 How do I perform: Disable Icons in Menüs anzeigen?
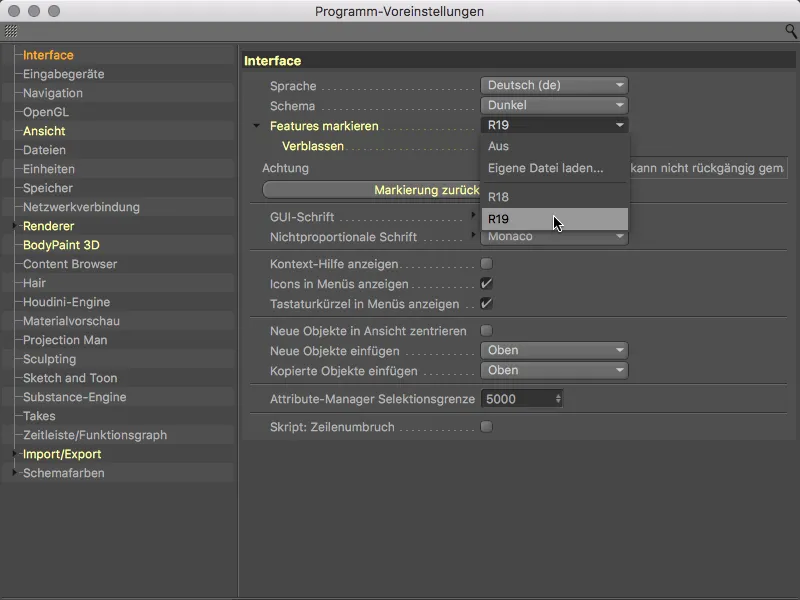coord(486,284)
